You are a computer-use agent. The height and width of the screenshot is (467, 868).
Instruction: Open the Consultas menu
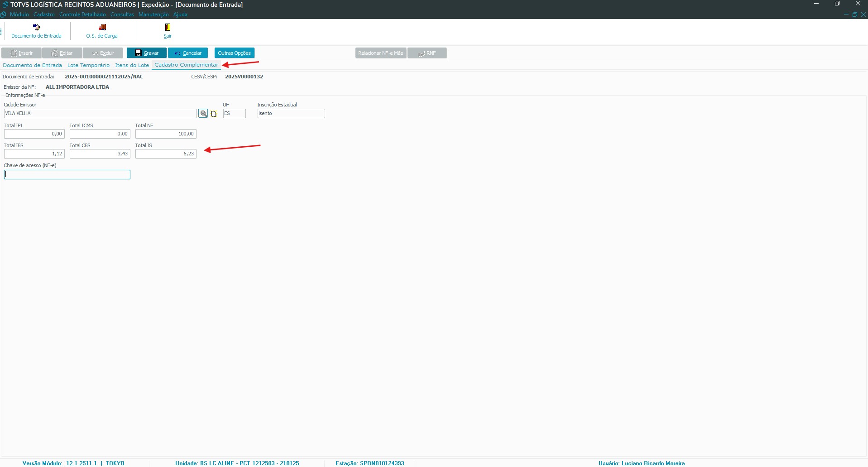click(122, 14)
